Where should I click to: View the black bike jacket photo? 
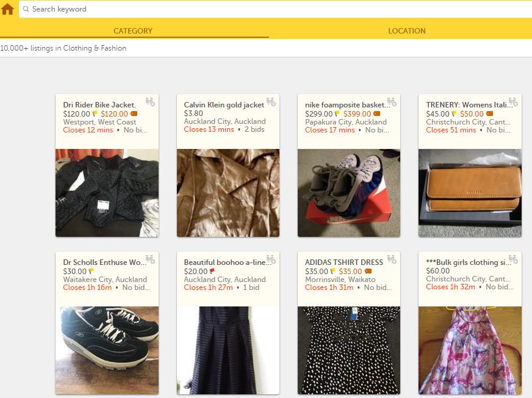click(107, 192)
